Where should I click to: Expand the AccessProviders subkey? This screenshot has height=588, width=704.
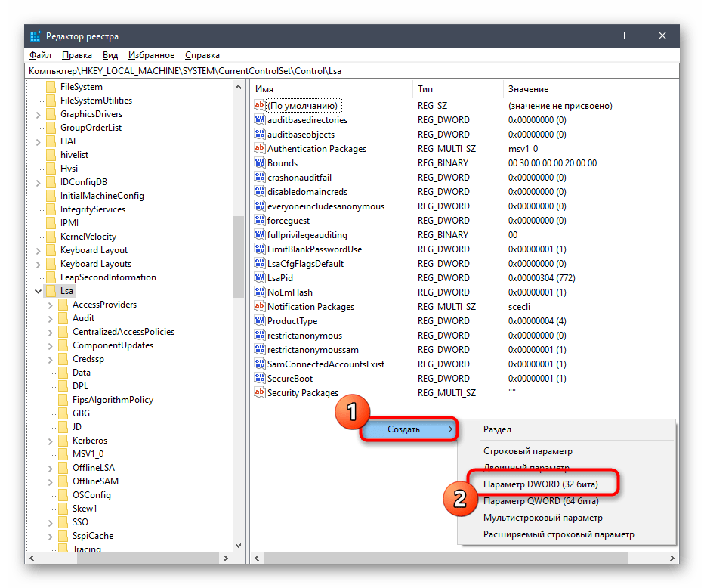tap(50, 305)
